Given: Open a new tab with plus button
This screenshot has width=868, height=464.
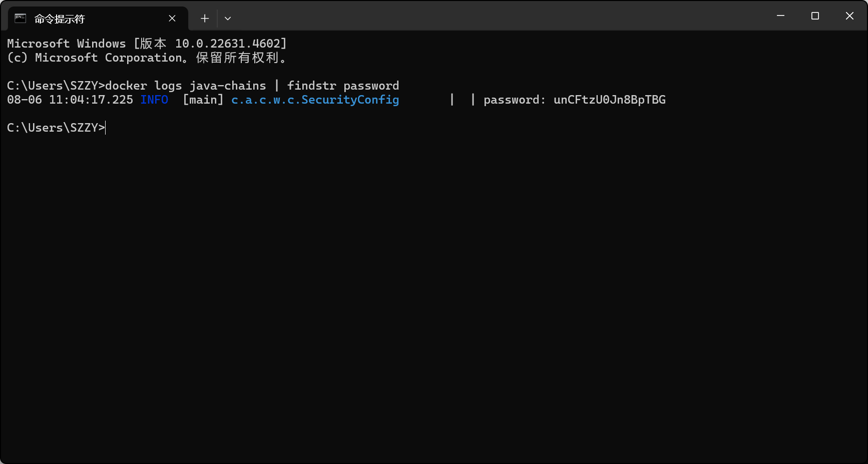Looking at the screenshot, I should [205, 19].
